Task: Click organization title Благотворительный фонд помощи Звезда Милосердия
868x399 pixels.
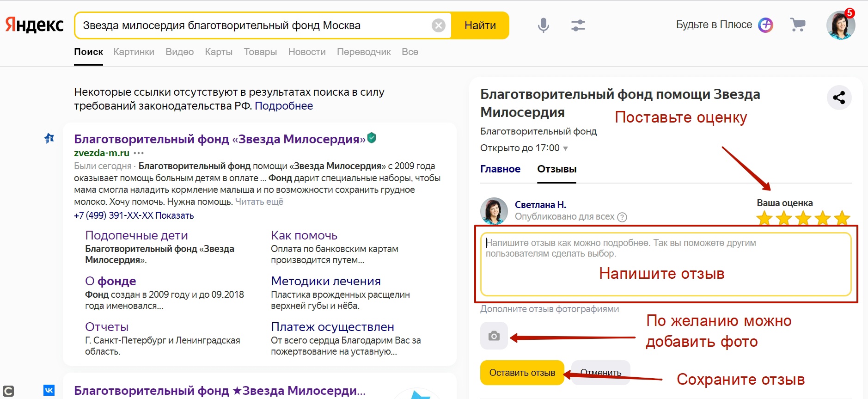Action: click(x=620, y=103)
